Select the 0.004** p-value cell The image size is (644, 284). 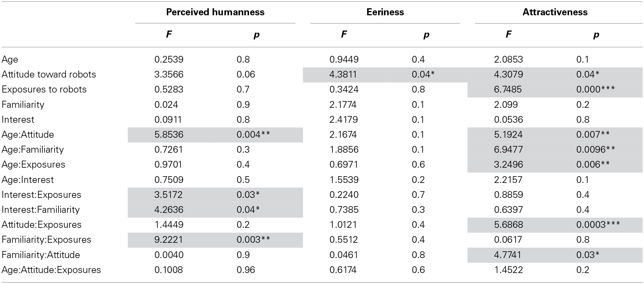253,135
